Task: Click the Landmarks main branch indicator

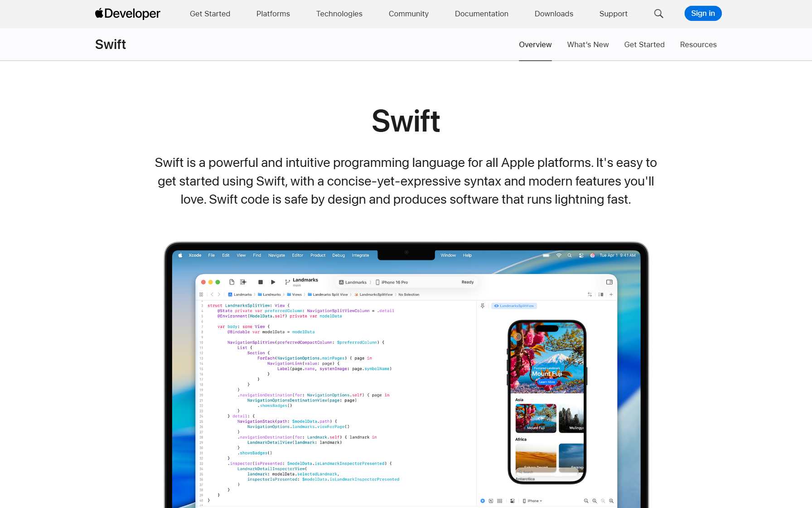Action: point(301,282)
